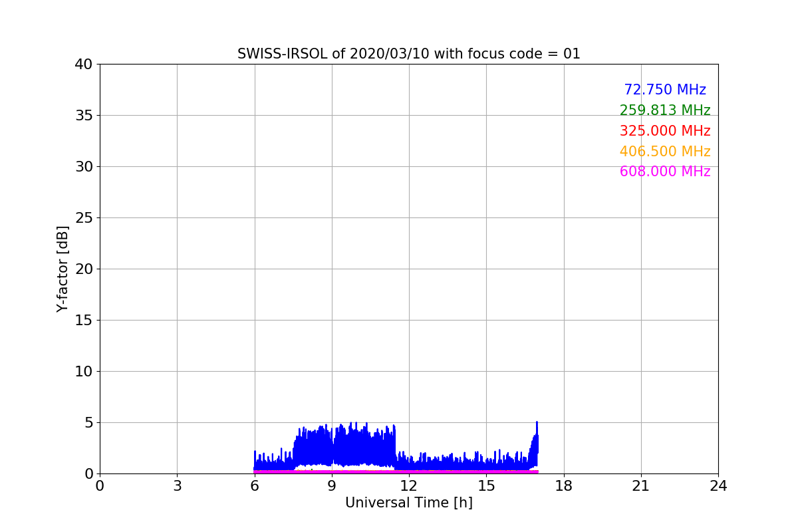The width and height of the screenshot is (798, 532).
Task: Click the y-axis tick label 25
Action: tap(83, 218)
